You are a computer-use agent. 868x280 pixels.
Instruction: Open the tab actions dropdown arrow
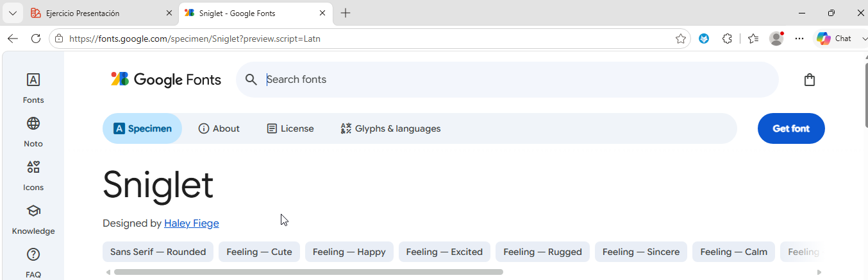coord(12,13)
